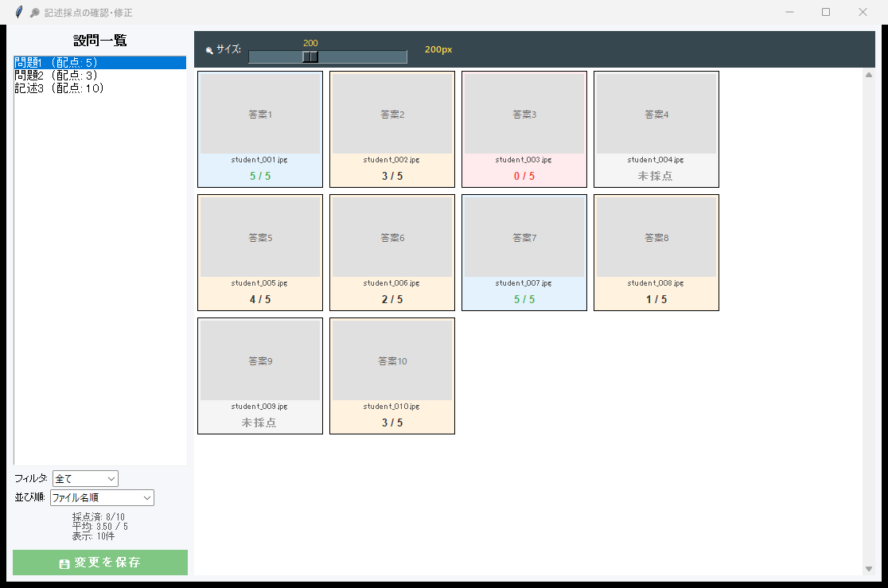Open the 答案1 thumbnail for student_001.jpg
The height and width of the screenshot is (588, 888).
pyautogui.click(x=260, y=114)
